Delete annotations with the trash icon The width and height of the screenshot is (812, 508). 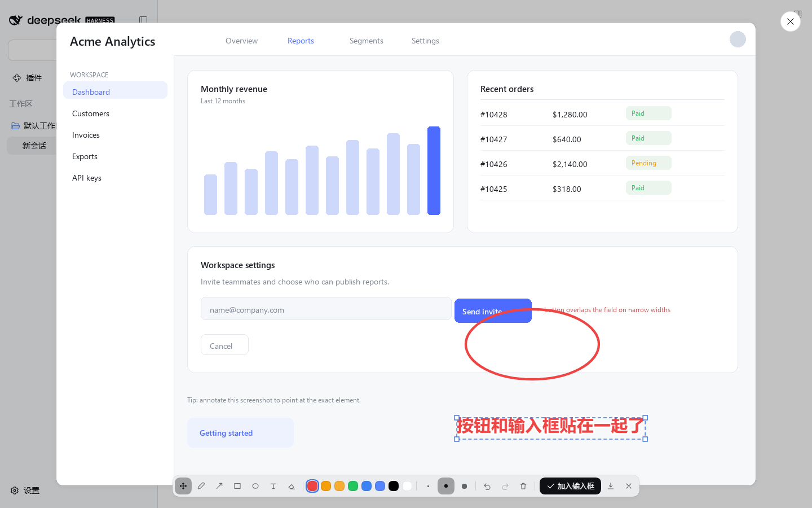pyautogui.click(x=523, y=486)
